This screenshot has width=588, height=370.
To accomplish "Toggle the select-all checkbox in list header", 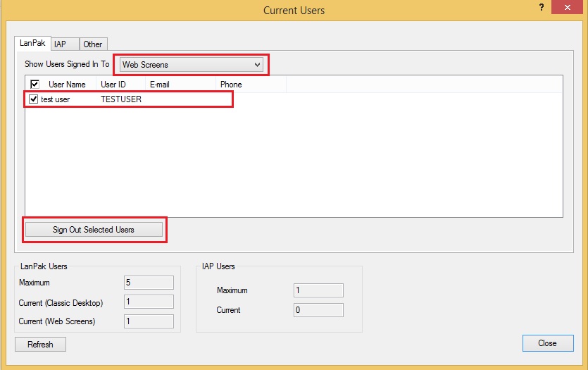I will tap(35, 85).
